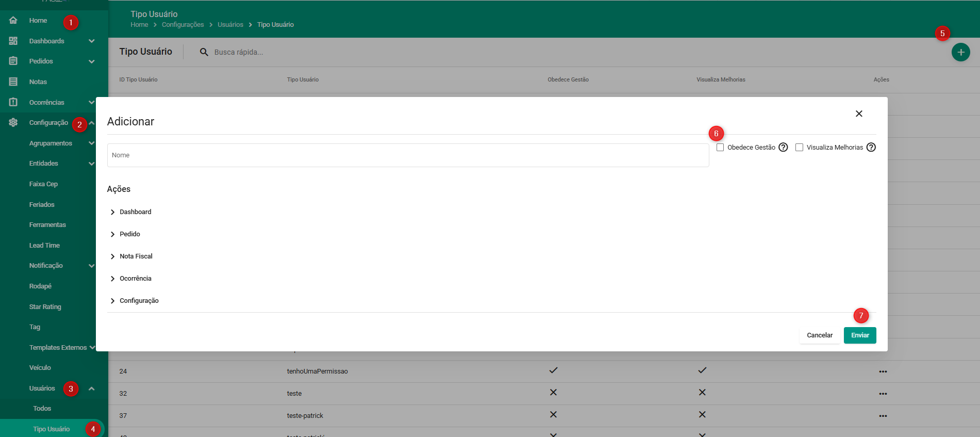Click the Notas list icon
Screen dimensions: 980x437
pos(13,82)
